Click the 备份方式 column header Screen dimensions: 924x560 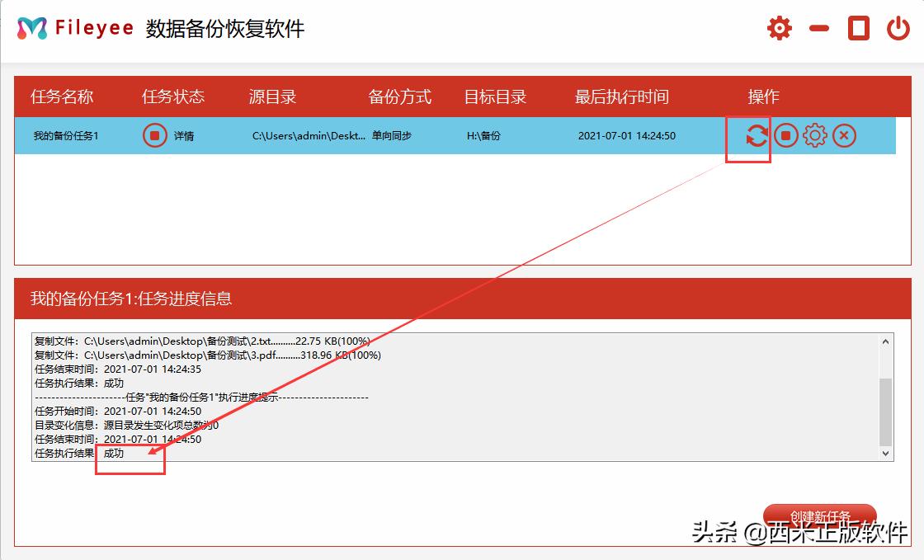401,96
